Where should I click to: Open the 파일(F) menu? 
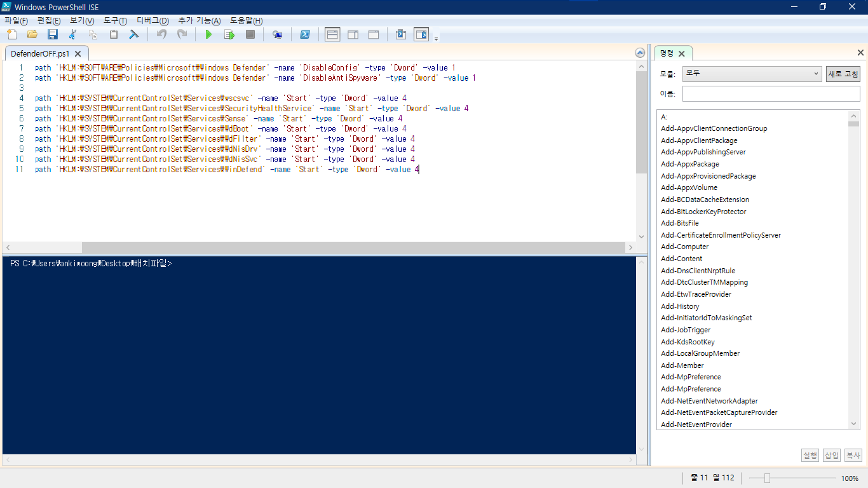[17, 21]
